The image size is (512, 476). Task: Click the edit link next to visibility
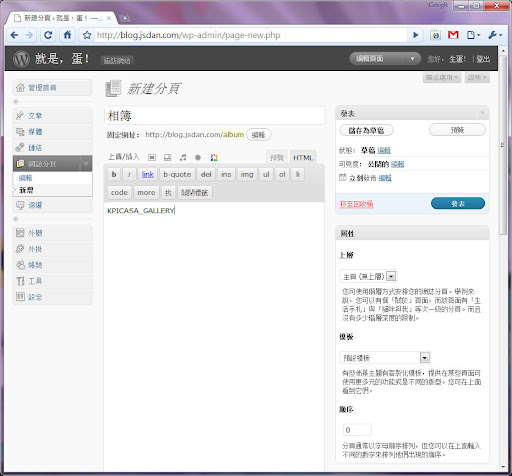(x=398, y=164)
